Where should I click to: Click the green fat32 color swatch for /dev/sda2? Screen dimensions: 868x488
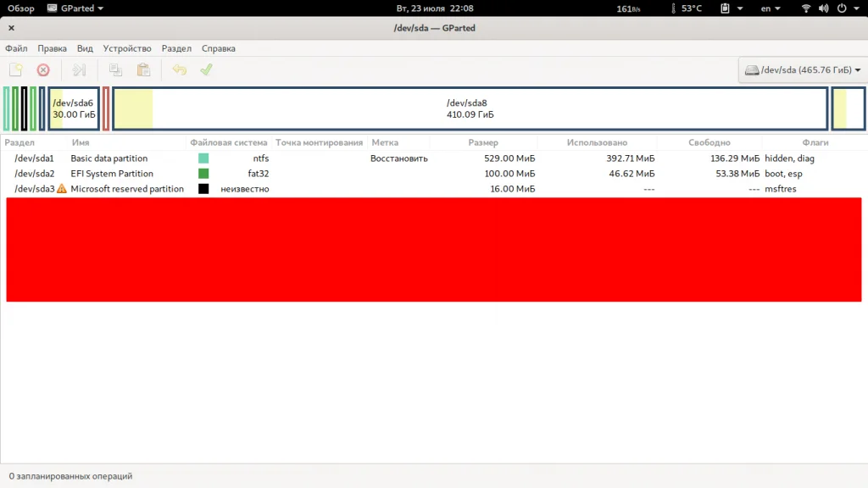click(203, 173)
